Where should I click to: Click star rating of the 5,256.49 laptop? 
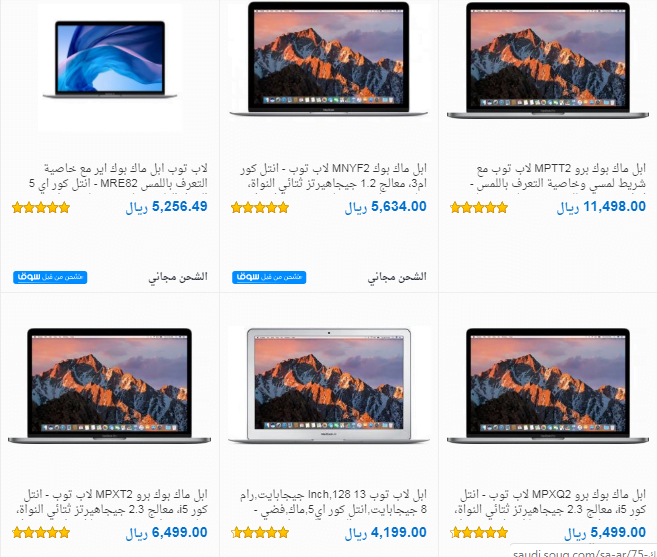pyautogui.click(x=41, y=207)
